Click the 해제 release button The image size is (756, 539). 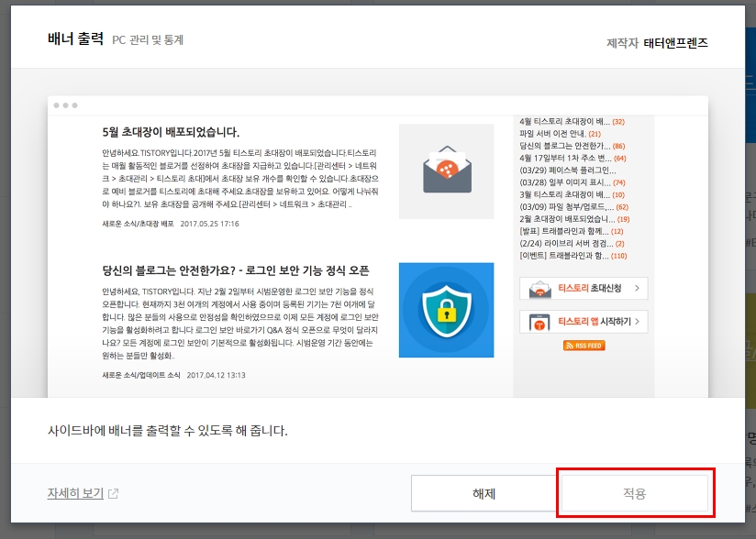click(484, 493)
